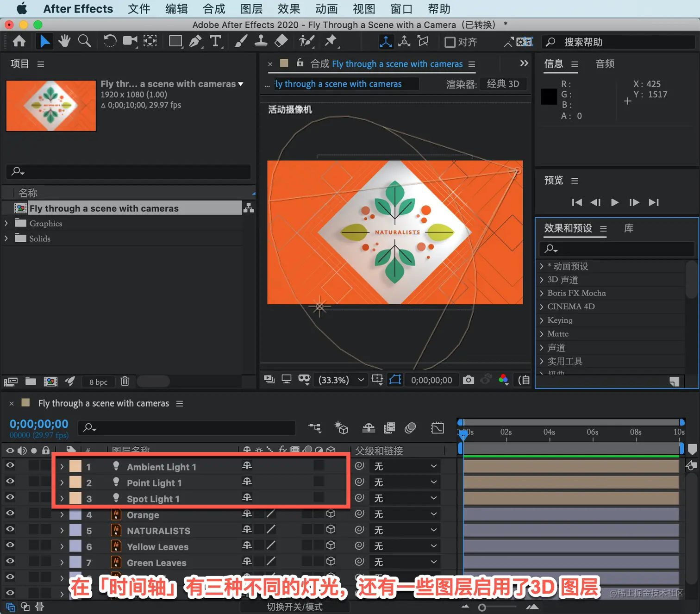Screen dimensions: 700x614
Task: Hide the Yellow Leaves layer
Action: [10, 545]
